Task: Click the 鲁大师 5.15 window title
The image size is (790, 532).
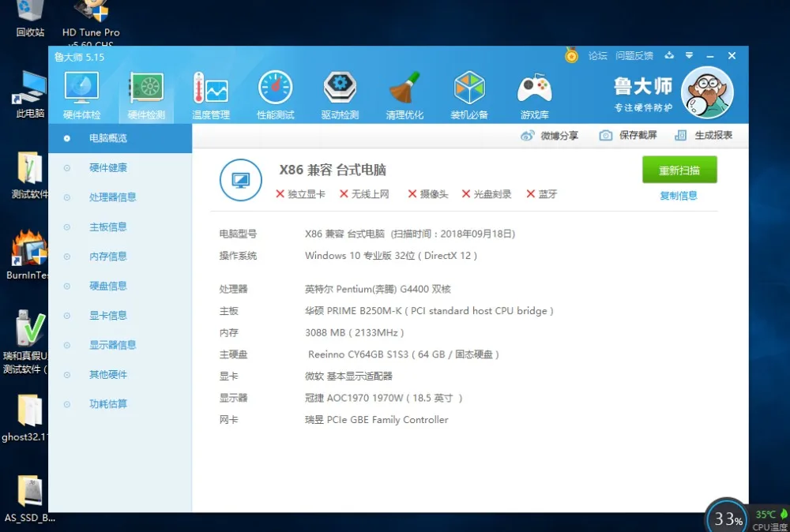Action: coord(79,58)
